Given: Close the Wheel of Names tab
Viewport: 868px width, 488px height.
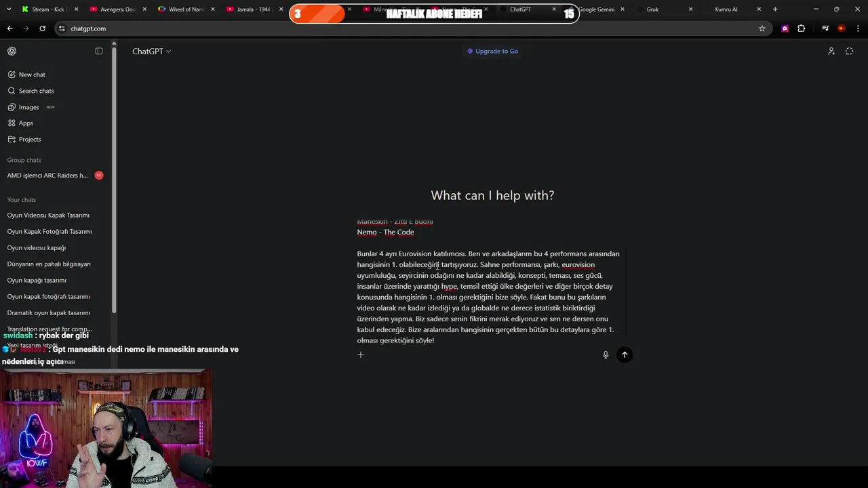Looking at the screenshot, I should tap(213, 9).
